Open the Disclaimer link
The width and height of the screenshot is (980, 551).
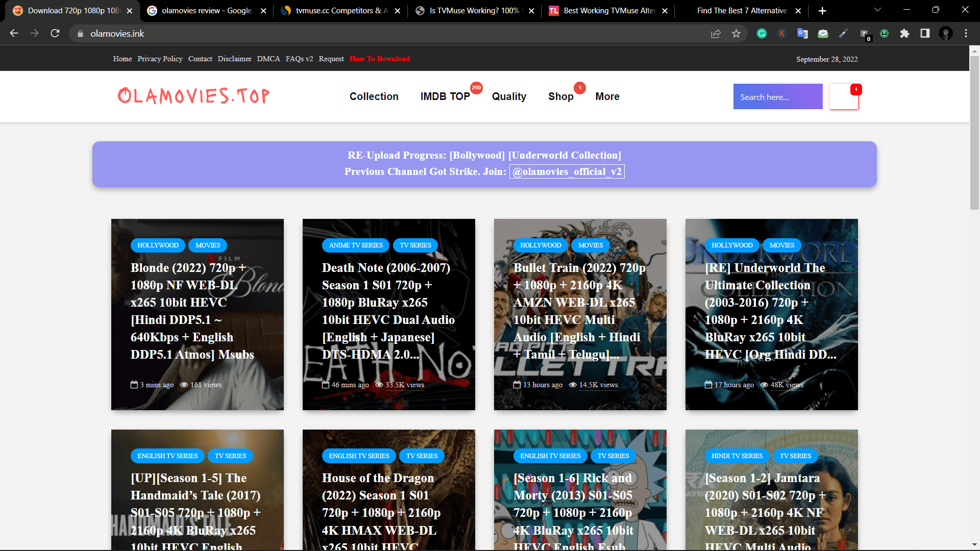(x=234, y=59)
